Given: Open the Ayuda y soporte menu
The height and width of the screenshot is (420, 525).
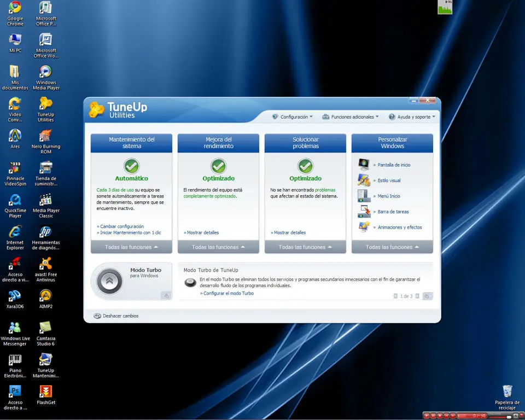Looking at the screenshot, I should coord(412,117).
